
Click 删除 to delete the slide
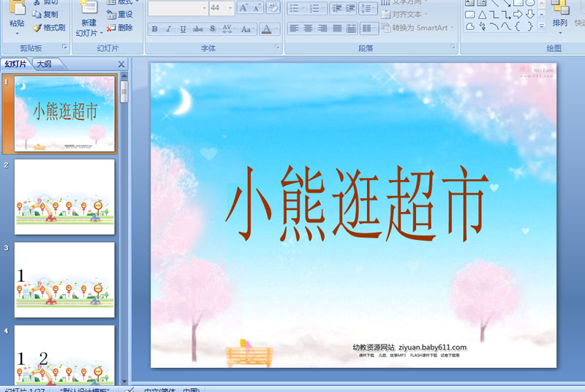point(120,28)
